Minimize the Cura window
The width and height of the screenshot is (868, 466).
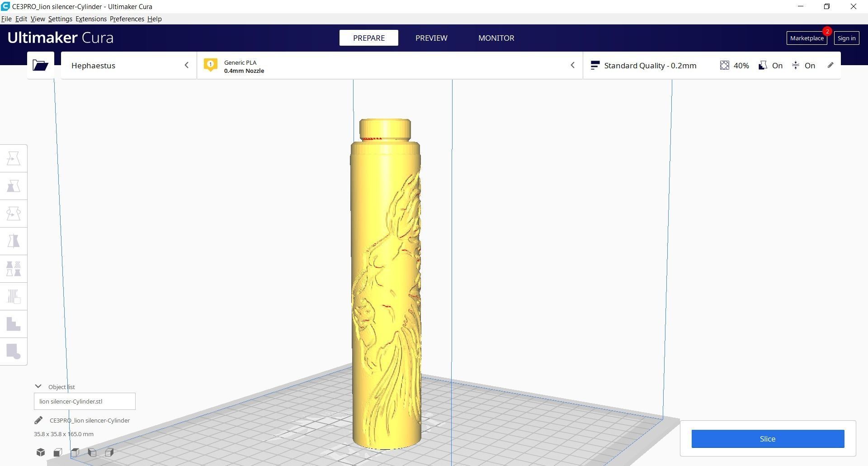coord(801,6)
